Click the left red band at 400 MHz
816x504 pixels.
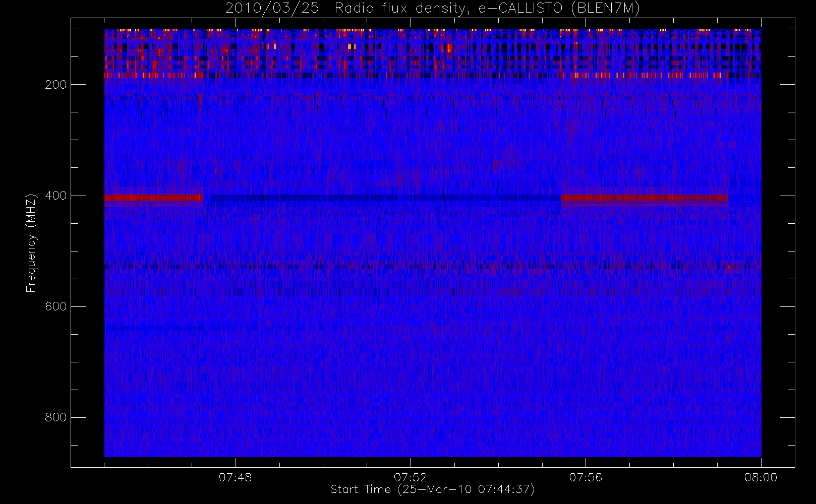154,198
